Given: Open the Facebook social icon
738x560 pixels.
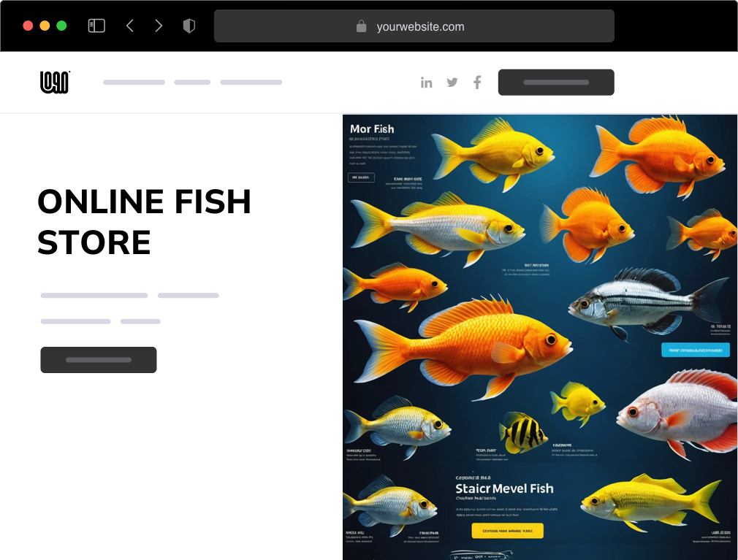Looking at the screenshot, I should tap(477, 83).
